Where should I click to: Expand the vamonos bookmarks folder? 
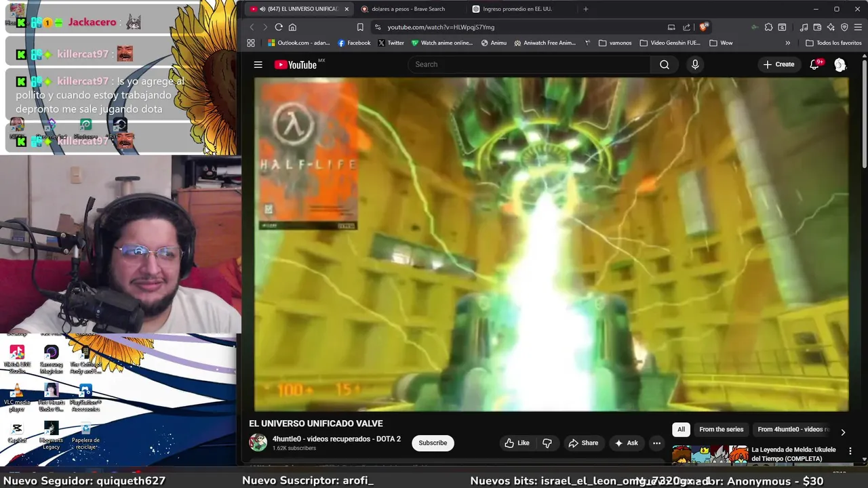click(615, 43)
